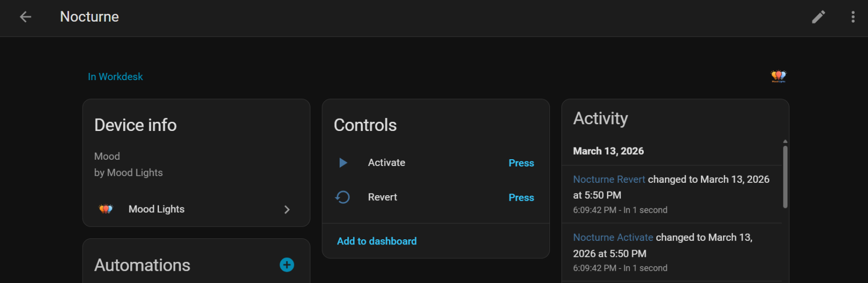Image resolution: width=868 pixels, height=283 pixels.
Task: Click the Mood Lights icon in Device info
Action: click(x=106, y=209)
